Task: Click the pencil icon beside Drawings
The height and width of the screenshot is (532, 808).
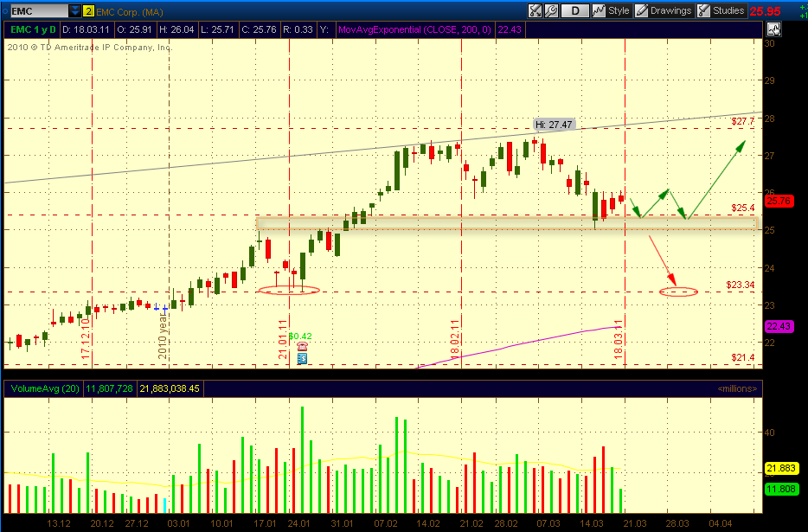Action: 642,11
